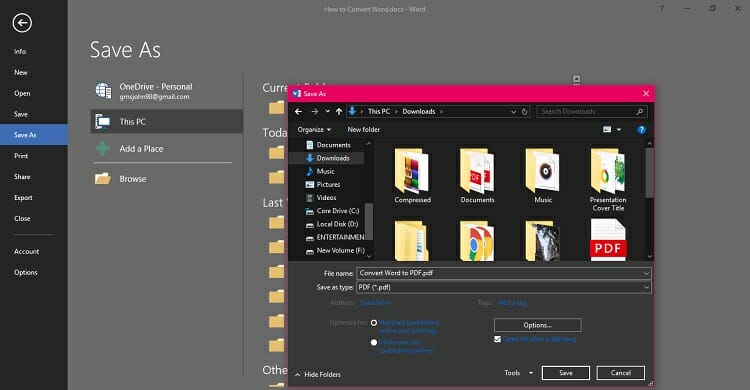The image size is (750, 390).
Task: Refresh the Downloads folder view
Action: [525, 111]
